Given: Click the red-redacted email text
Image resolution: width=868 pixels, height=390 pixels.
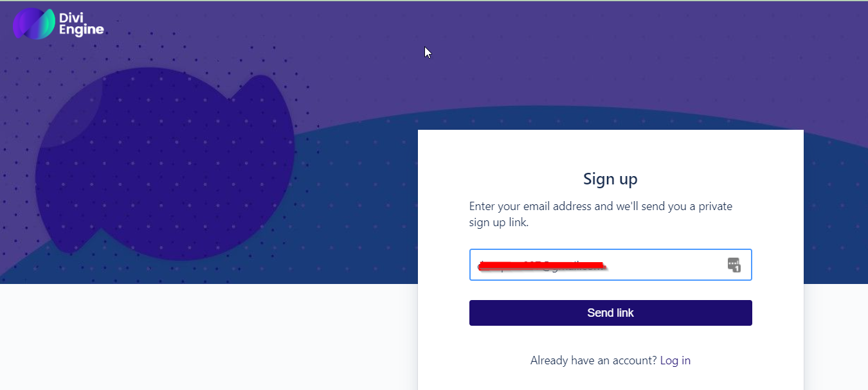Looking at the screenshot, I should pos(540,265).
